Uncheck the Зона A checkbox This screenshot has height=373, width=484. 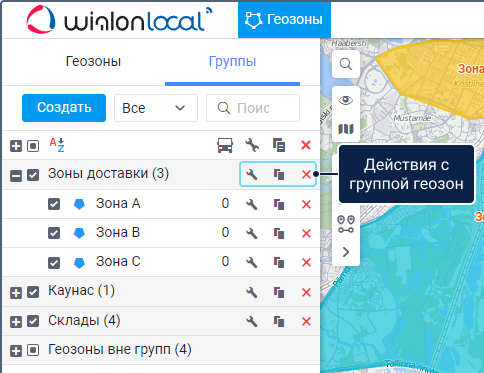coord(54,204)
